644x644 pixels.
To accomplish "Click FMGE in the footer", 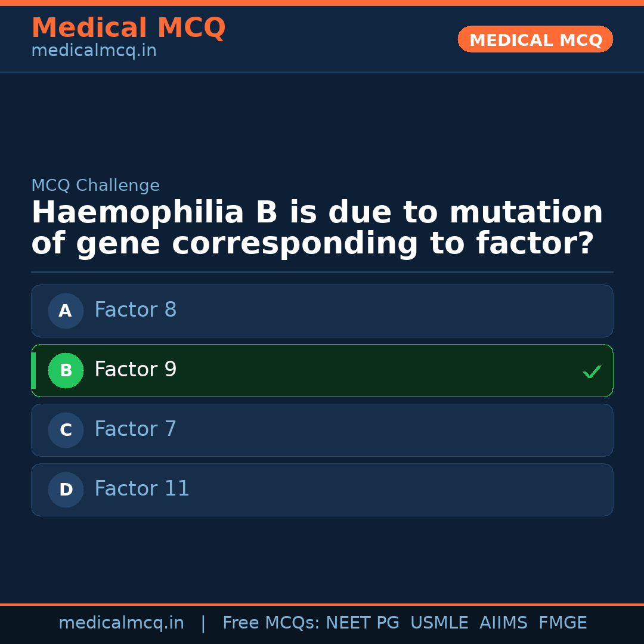I will coord(562,623).
